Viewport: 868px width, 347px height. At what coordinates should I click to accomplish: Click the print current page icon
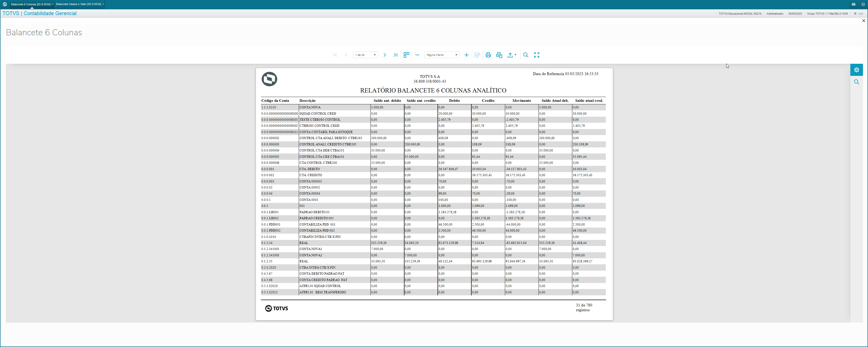coord(499,55)
